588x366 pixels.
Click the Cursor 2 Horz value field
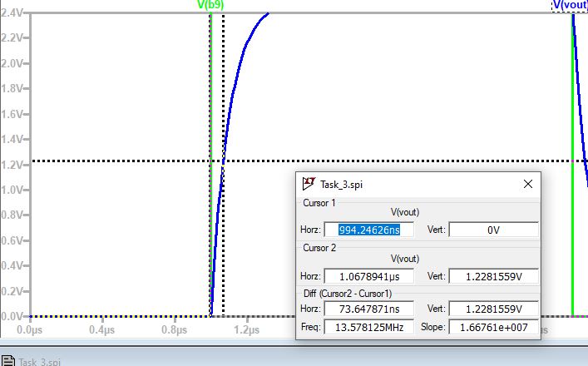click(368, 276)
